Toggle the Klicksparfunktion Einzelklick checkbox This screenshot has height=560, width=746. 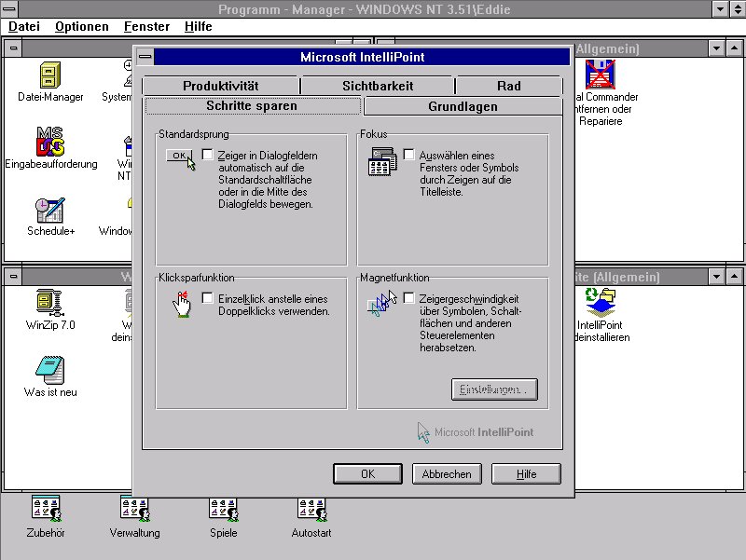pyautogui.click(x=207, y=298)
